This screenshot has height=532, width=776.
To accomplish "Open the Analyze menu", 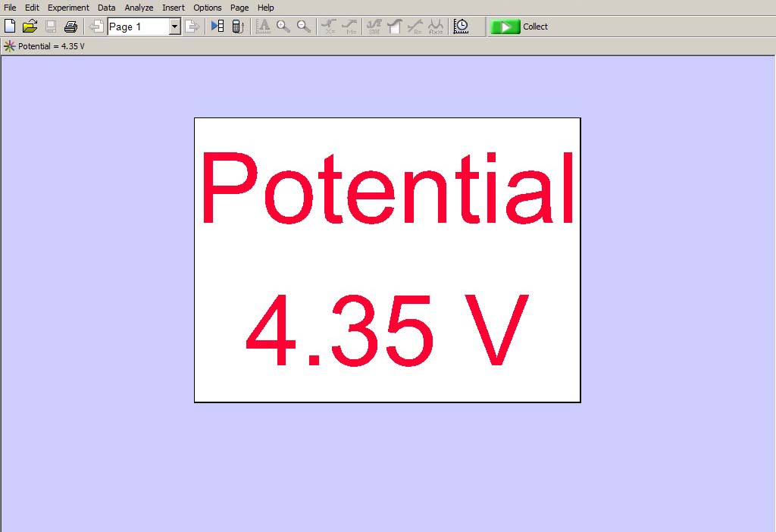I will (139, 8).
